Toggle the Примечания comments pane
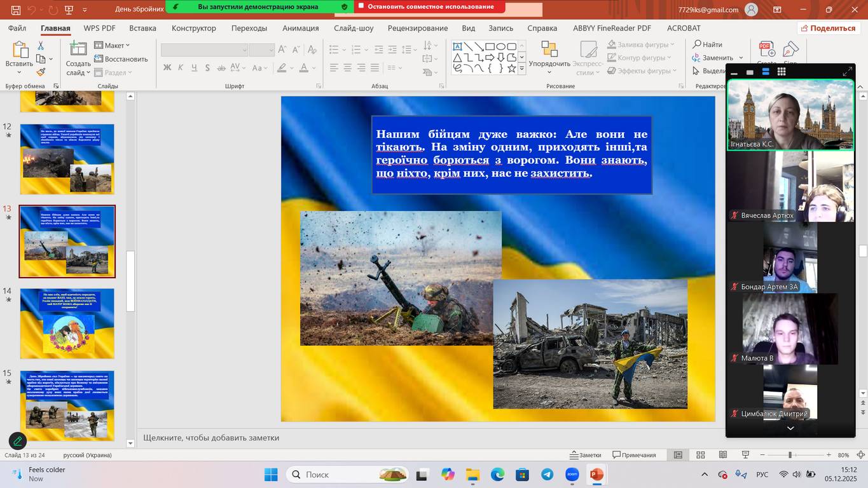Screen dimensions: 868x488 pos(634,455)
